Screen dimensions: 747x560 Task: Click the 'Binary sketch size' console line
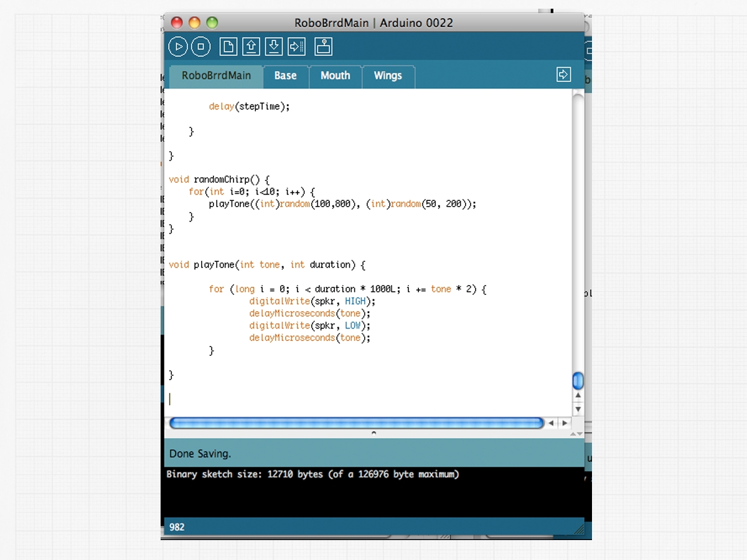pos(312,474)
